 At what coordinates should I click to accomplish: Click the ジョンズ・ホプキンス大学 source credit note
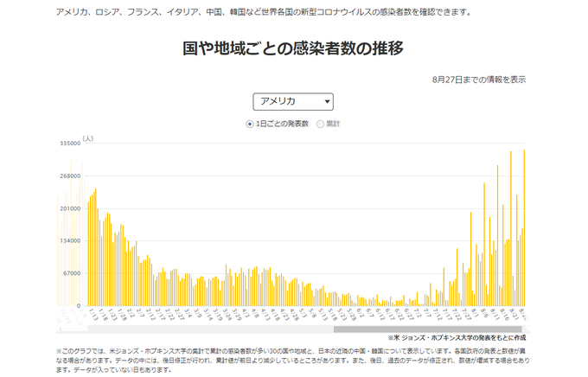coord(457,337)
